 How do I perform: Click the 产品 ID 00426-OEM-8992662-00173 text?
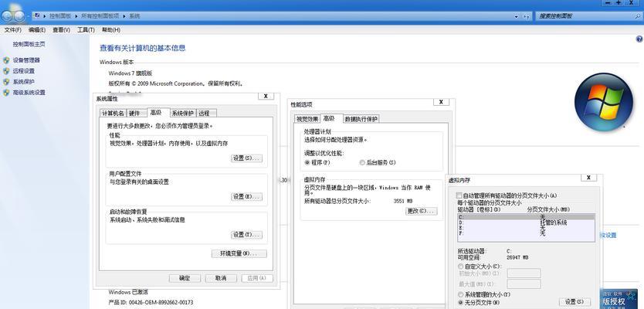[x=151, y=302]
